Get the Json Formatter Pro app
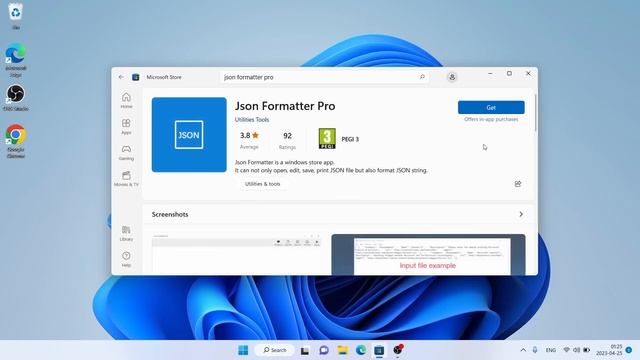Image resolution: width=640 pixels, height=360 pixels. [491, 107]
